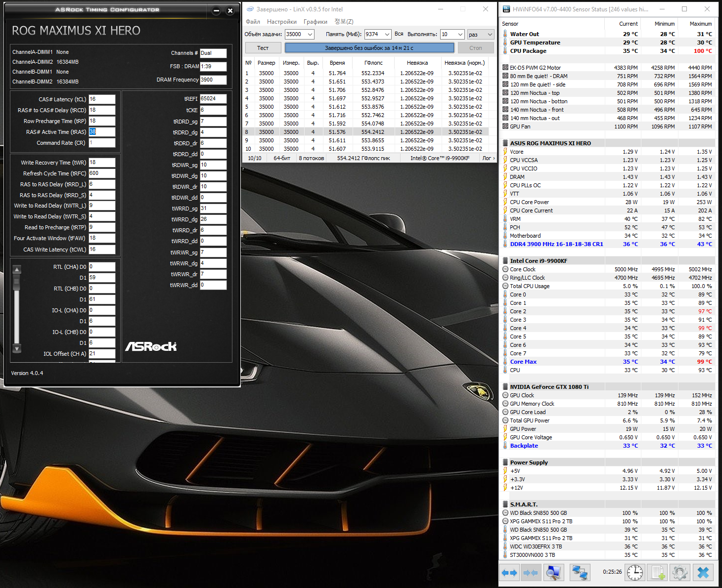The height and width of the screenshot is (588, 722).
Task: Click the blue X icon in HWiNFO toolbar
Action: [703, 573]
